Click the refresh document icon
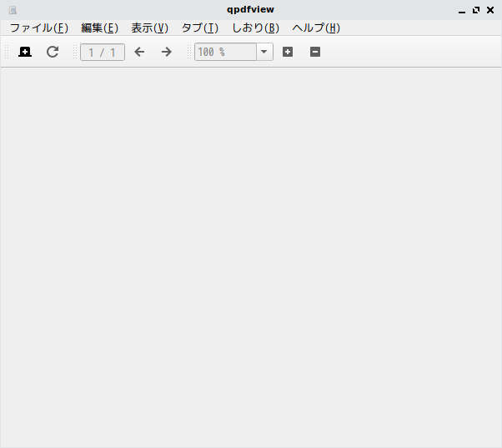 [x=53, y=52]
